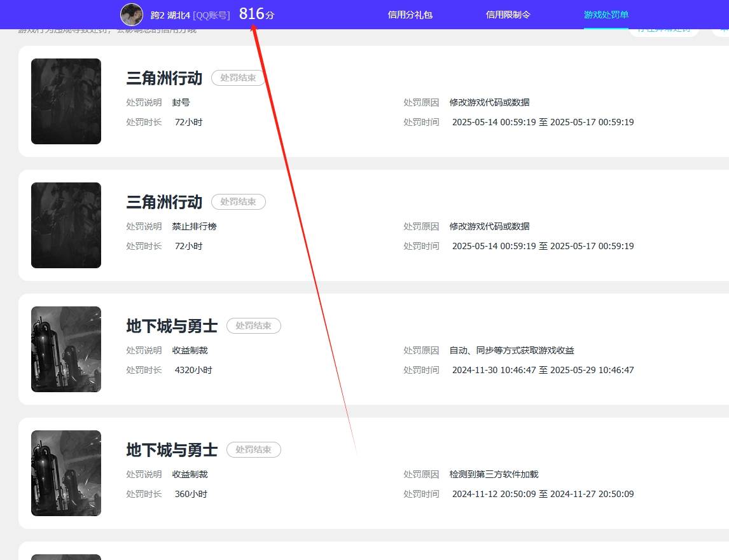Click the 处罚结束 badge on second 三角洲行动 card
729x560 pixels.
point(238,201)
